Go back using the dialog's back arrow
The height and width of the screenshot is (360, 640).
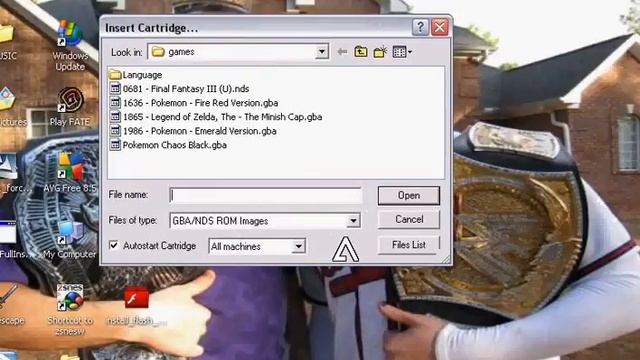(x=342, y=52)
